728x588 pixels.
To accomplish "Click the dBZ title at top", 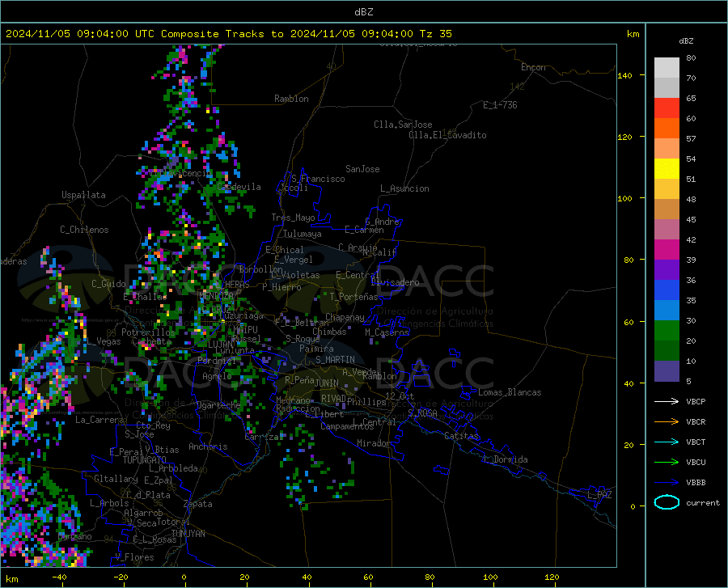I will [363, 12].
